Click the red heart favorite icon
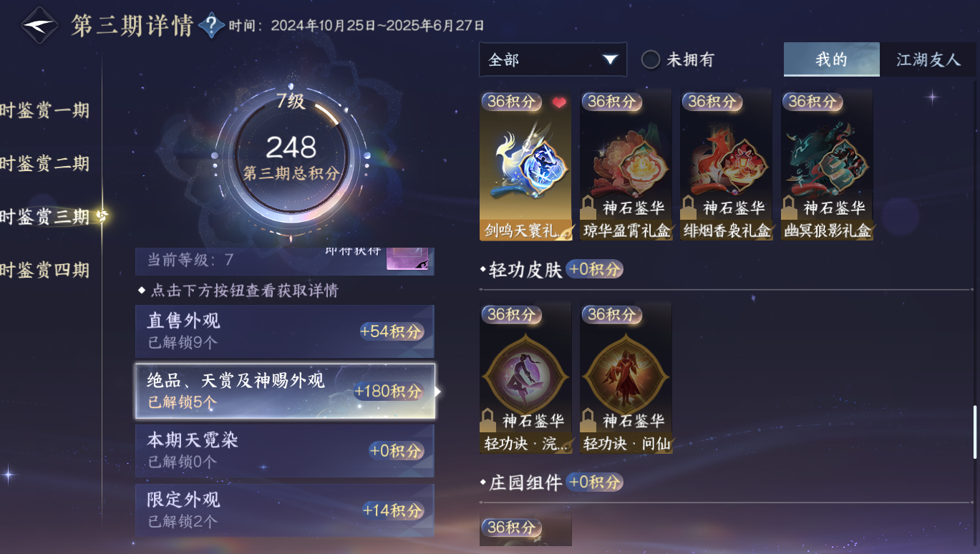Screen dimensions: 980x554 coord(559,103)
